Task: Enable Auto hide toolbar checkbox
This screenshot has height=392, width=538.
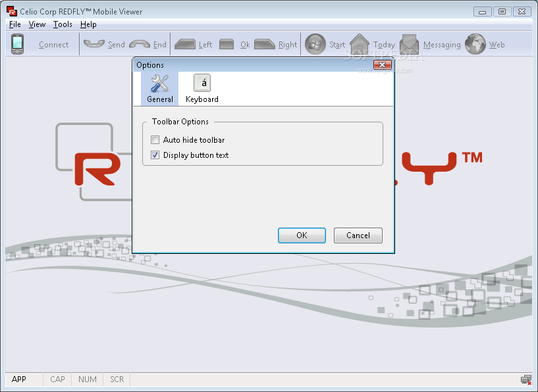Action: tap(155, 140)
